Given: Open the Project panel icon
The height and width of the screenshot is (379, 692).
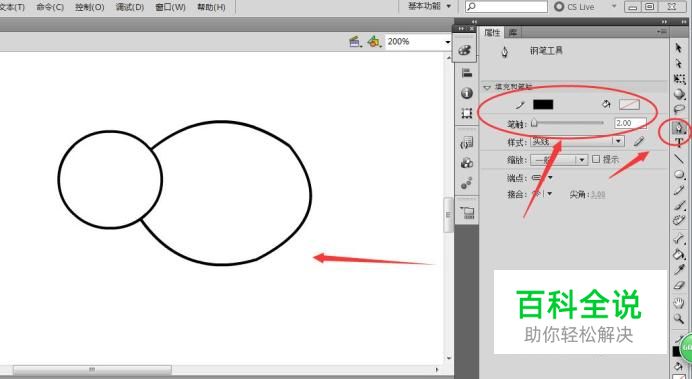Looking at the screenshot, I should (467, 212).
